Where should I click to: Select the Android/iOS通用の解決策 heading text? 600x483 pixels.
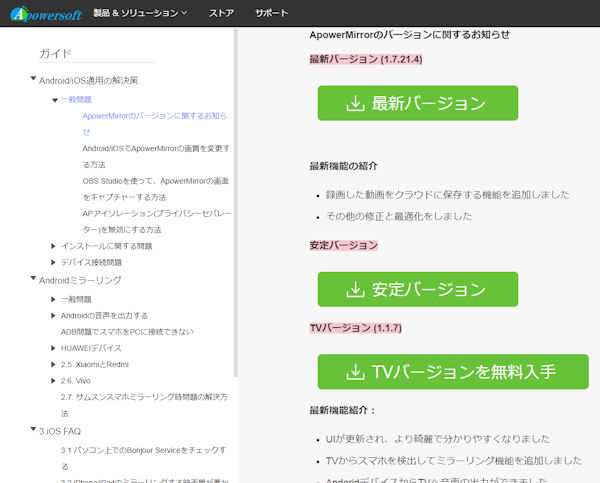88,80
